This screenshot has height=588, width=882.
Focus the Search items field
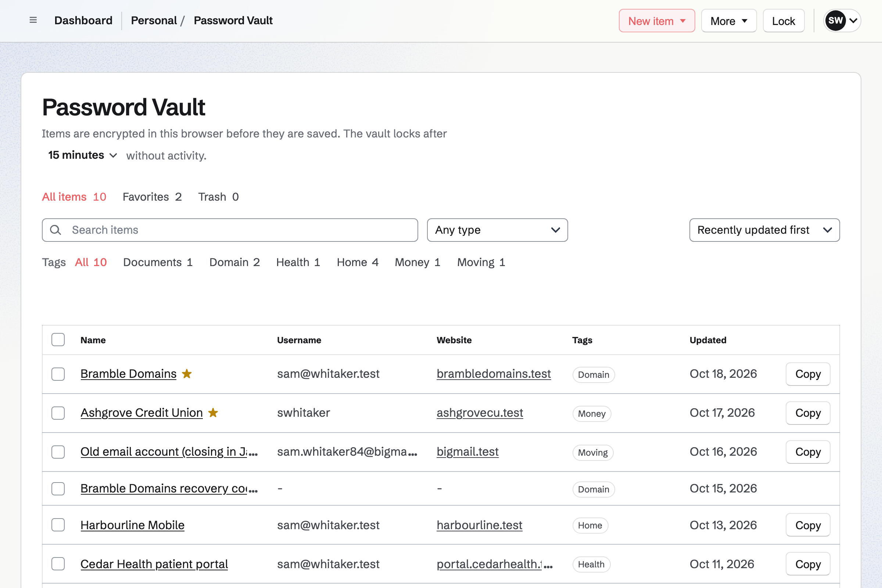(x=230, y=230)
